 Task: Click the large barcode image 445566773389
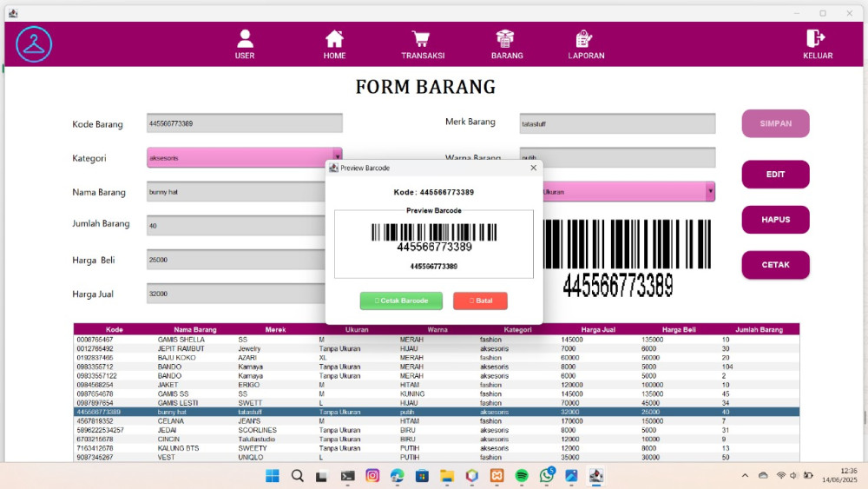pos(627,257)
